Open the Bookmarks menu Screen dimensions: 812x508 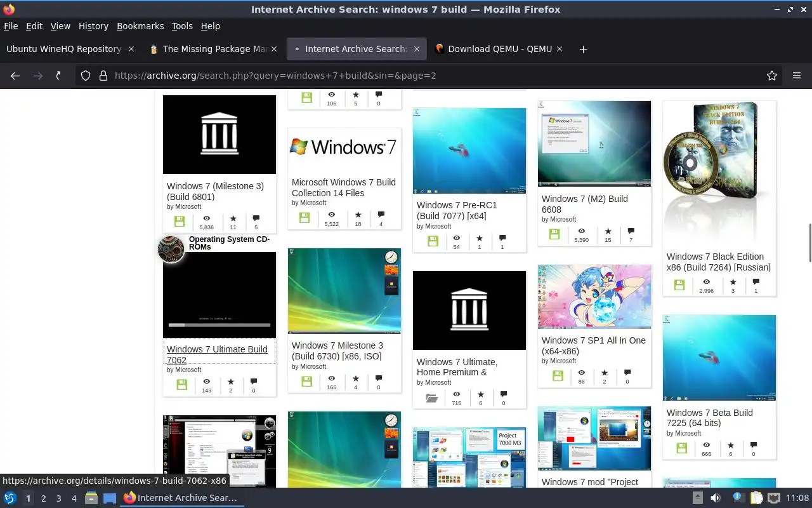140,26
